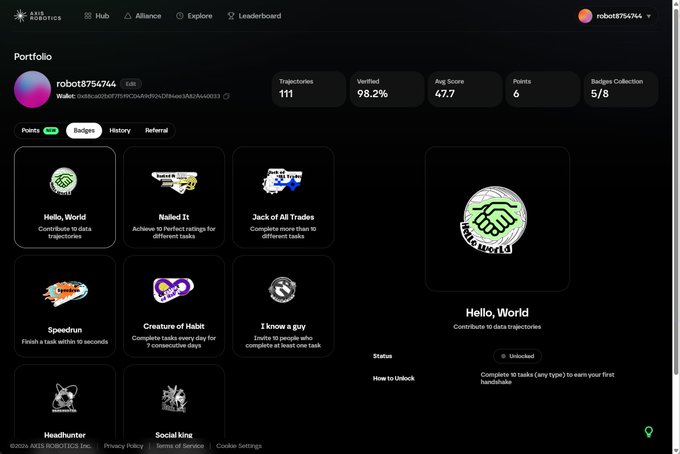Screen dimensions: 680x454
Task: Select the Headhunter badge icon
Action: tap(64, 398)
